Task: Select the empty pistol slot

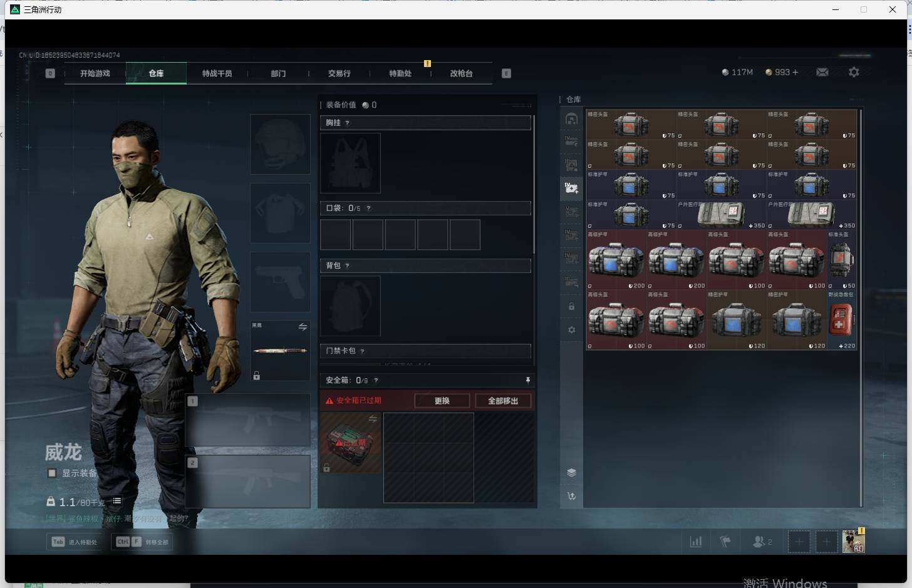Action: pyautogui.click(x=280, y=282)
